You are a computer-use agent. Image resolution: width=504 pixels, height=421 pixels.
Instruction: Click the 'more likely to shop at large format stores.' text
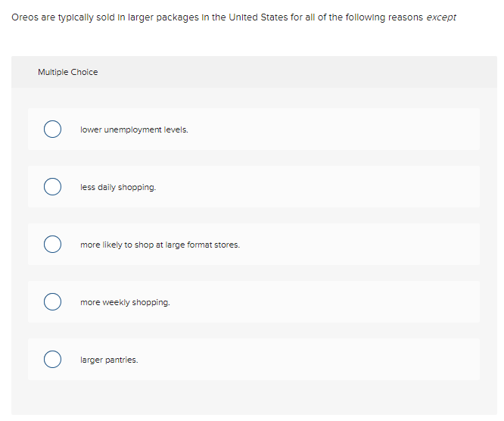160,245
